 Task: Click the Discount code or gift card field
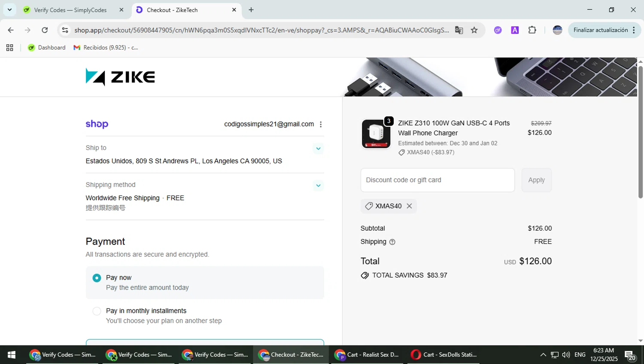pos(437,180)
